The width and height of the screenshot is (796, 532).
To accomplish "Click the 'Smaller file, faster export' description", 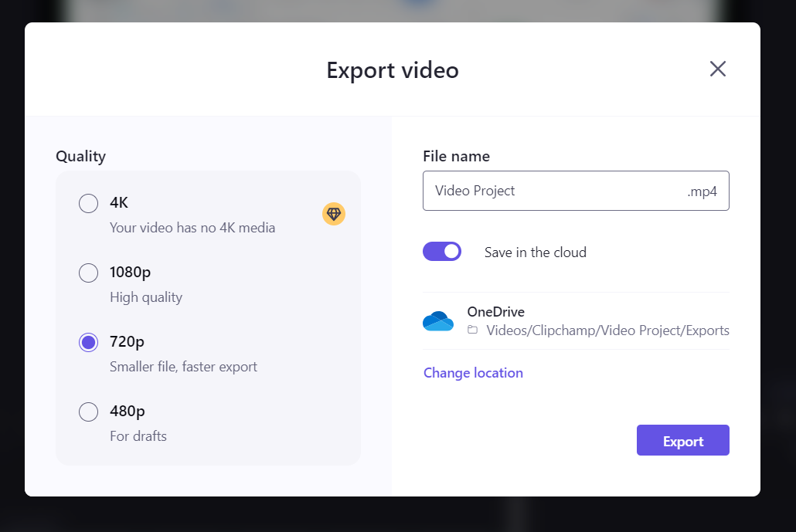I will pos(183,367).
